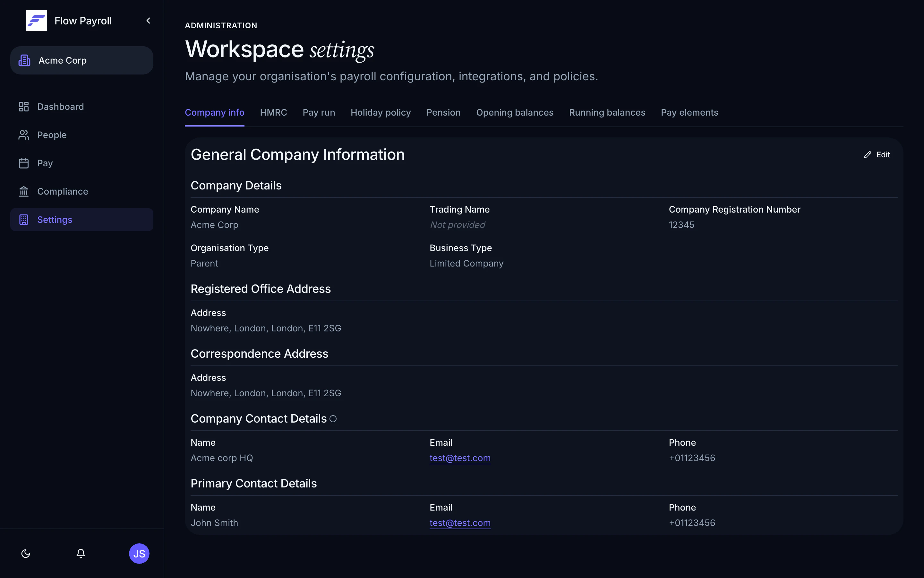This screenshot has width=924, height=578.
Task: Open the Pay section
Action: (x=82, y=163)
